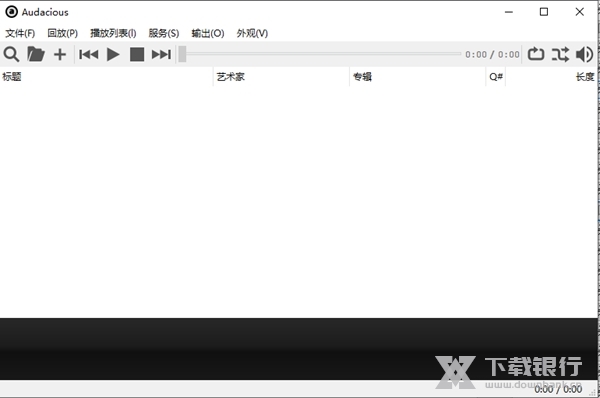
Task: Click the toolbar time display 0:00 / 0:00
Action: 492,54
